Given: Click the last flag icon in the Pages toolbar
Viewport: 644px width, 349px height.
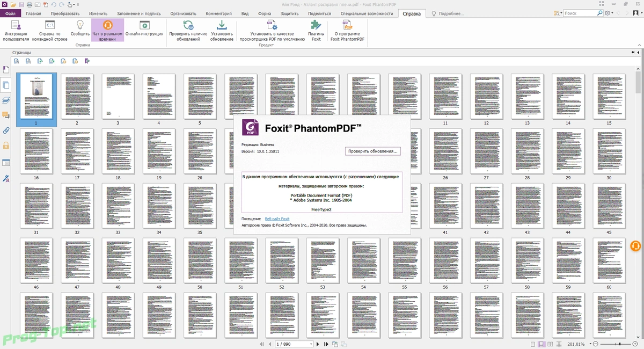Looking at the screenshot, I should point(86,61).
